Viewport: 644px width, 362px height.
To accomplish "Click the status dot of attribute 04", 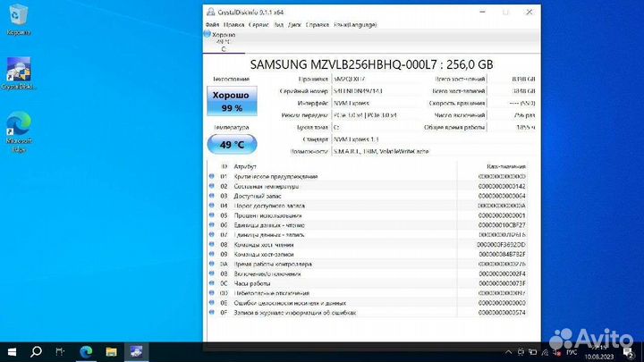I will pyautogui.click(x=211, y=206).
